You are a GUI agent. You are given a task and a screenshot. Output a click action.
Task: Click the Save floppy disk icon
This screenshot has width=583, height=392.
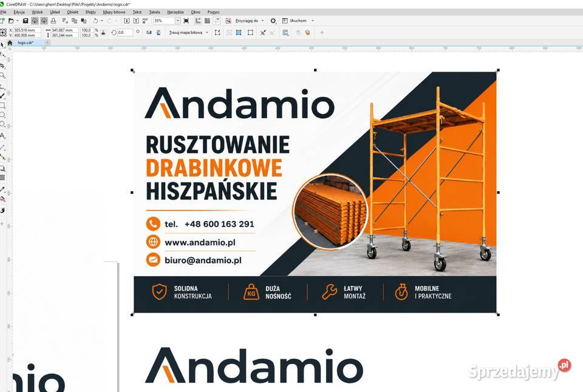pyautogui.click(x=26, y=21)
